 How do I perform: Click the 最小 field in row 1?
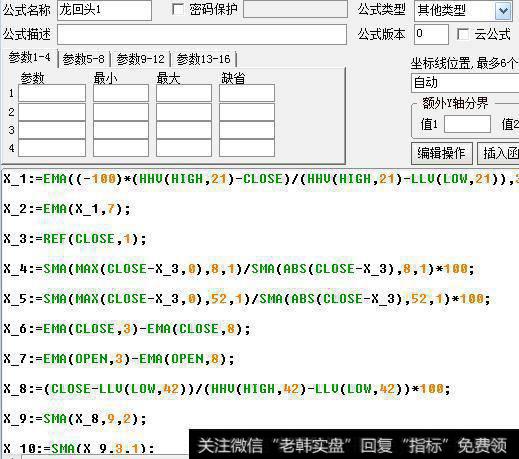pos(121,93)
